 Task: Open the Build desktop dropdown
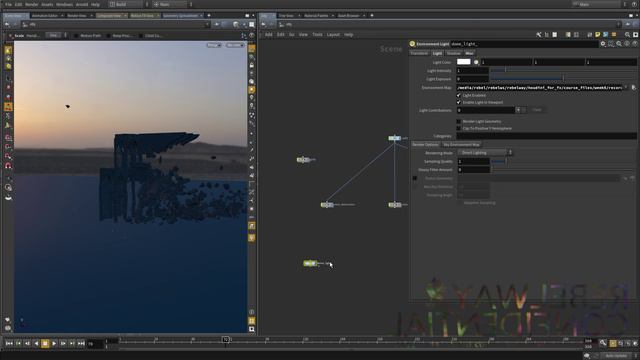point(129,4)
